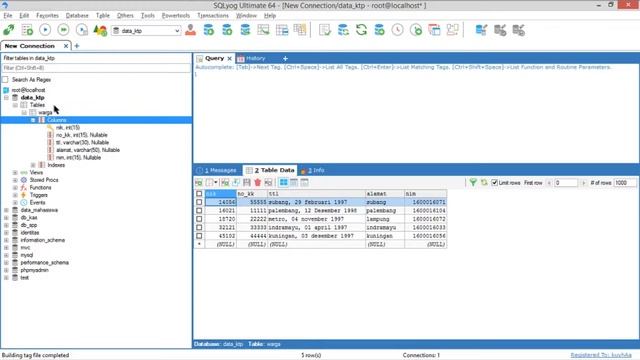Viewport: 640px width, 360px height.
Task: Click the green circular arrows sync icon
Action: point(361,30)
